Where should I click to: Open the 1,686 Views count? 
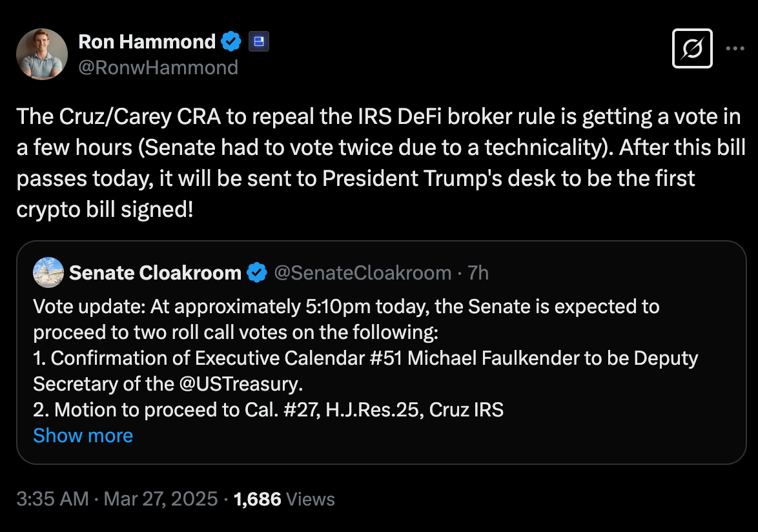[x=284, y=499]
